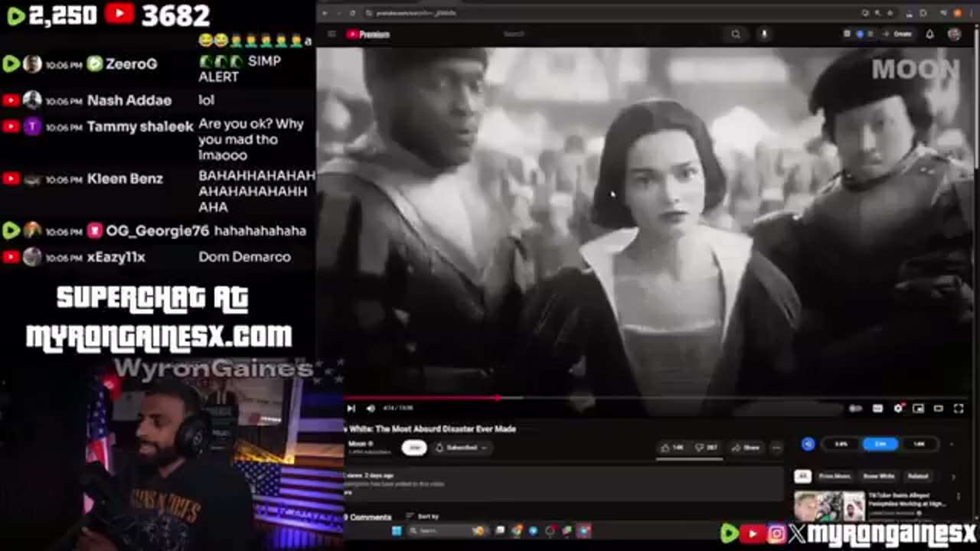Open the Windows Start menu
The height and width of the screenshot is (551, 980).
[396, 530]
